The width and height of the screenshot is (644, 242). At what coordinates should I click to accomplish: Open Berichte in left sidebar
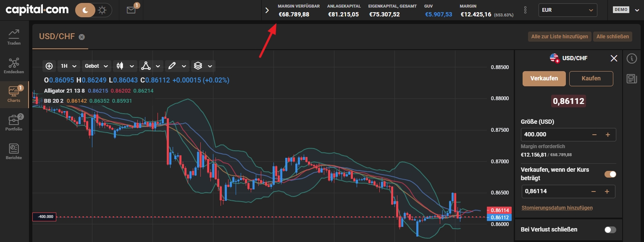point(14,152)
